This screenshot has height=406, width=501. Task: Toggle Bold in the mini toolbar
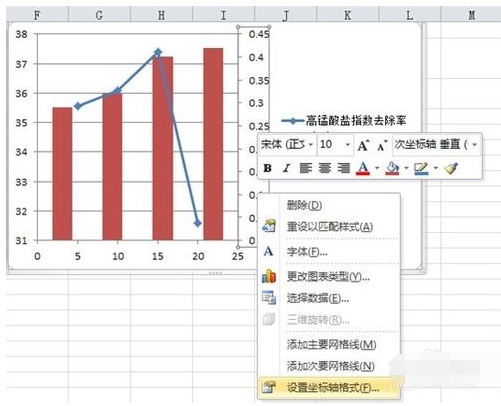tap(267, 168)
